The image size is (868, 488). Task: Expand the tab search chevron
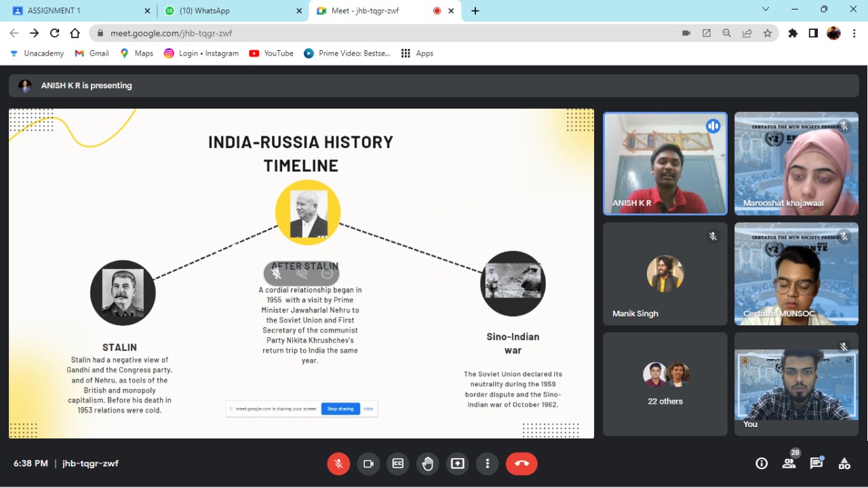point(766,10)
